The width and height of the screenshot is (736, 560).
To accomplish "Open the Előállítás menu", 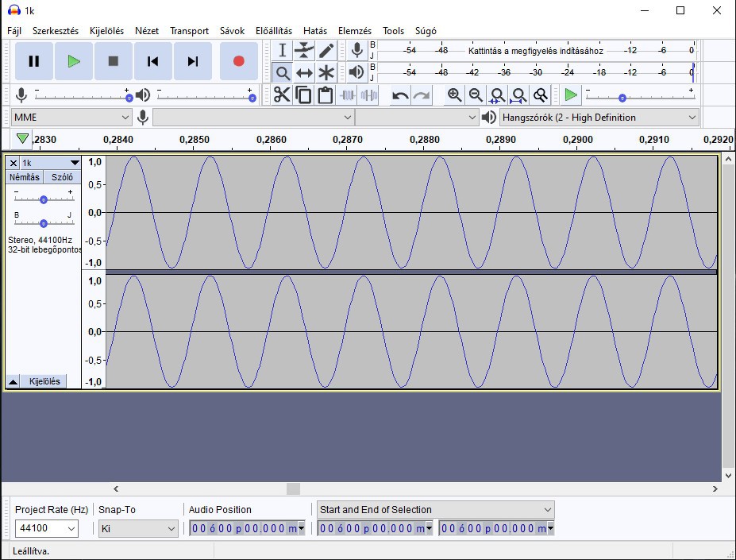I will coord(274,31).
